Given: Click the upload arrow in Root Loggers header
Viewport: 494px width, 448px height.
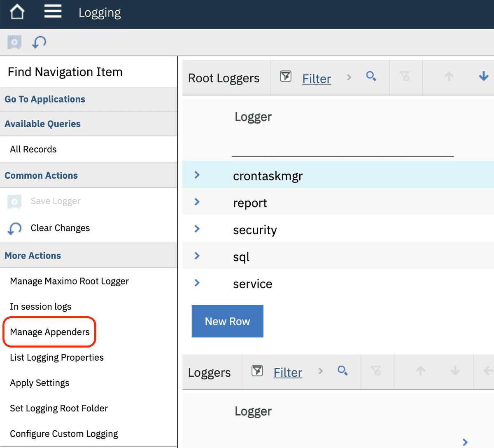Looking at the screenshot, I should click(449, 77).
